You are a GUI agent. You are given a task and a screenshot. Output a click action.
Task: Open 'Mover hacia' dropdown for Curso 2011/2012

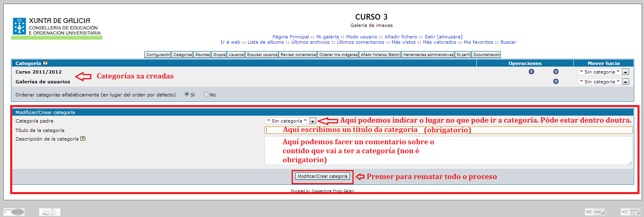(x=603, y=72)
